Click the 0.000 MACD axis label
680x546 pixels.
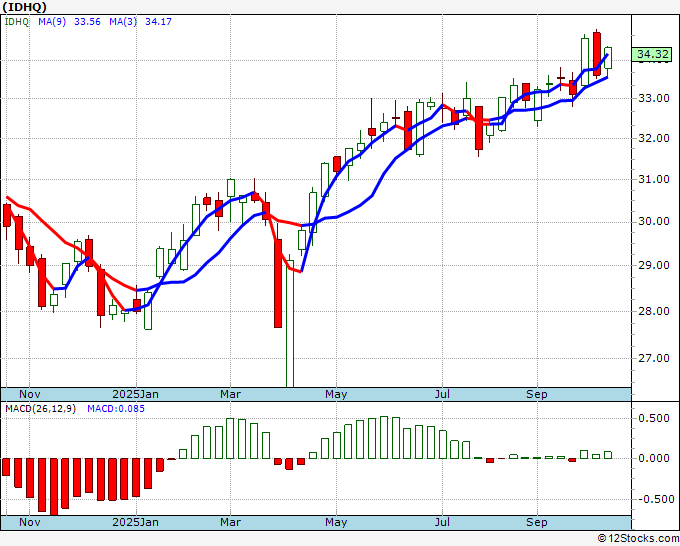pyautogui.click(x=654, y=458)
